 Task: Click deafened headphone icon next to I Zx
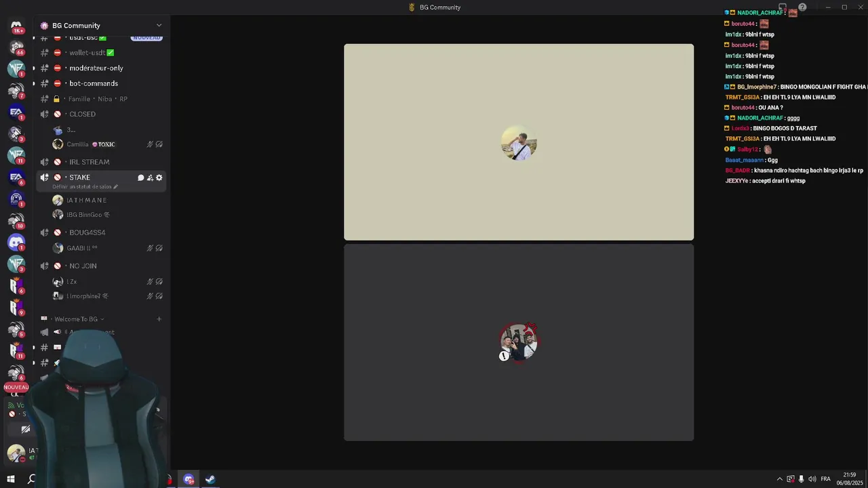click(159, 281)
